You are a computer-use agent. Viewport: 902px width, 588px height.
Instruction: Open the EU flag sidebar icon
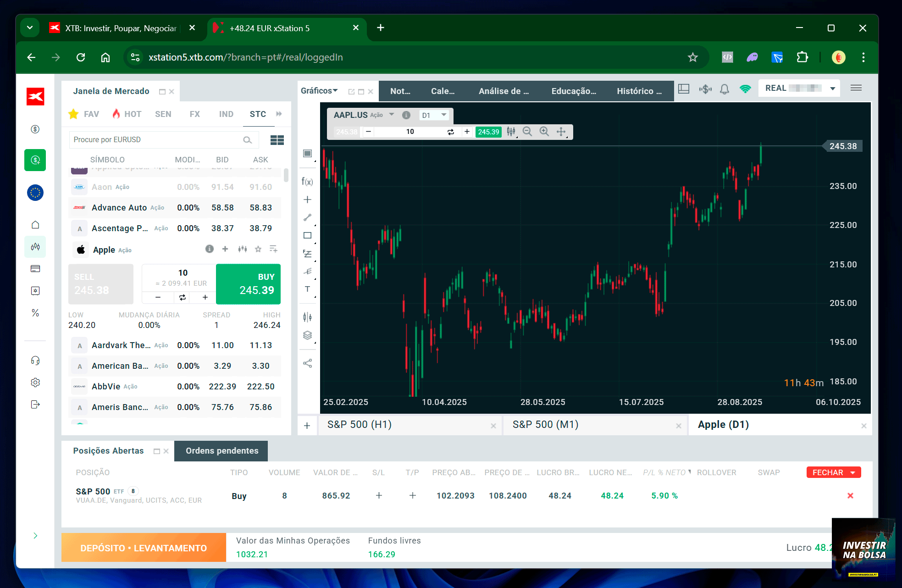pyautogui.click(x=35, y=193)
